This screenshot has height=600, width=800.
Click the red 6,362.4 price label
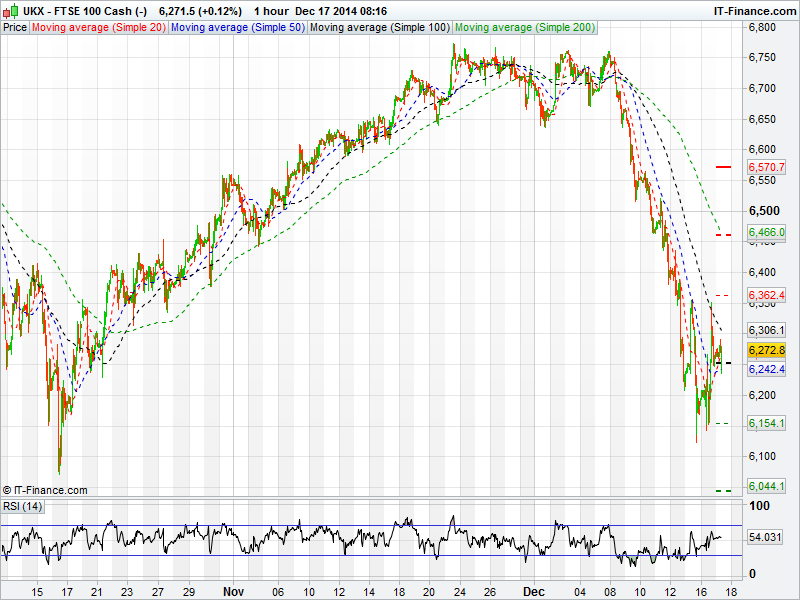767,296
